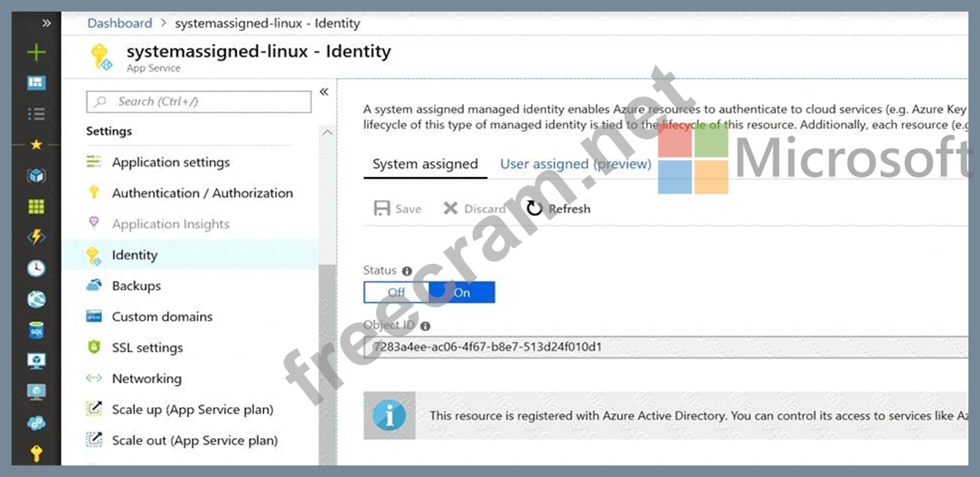
Task: Collapse the settings side panel
Action: [324, 92]
